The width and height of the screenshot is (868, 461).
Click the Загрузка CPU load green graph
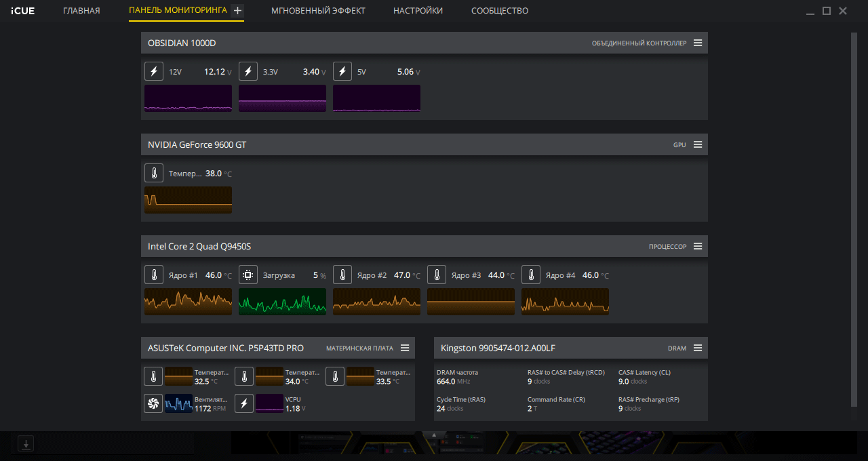click(282, 302)
